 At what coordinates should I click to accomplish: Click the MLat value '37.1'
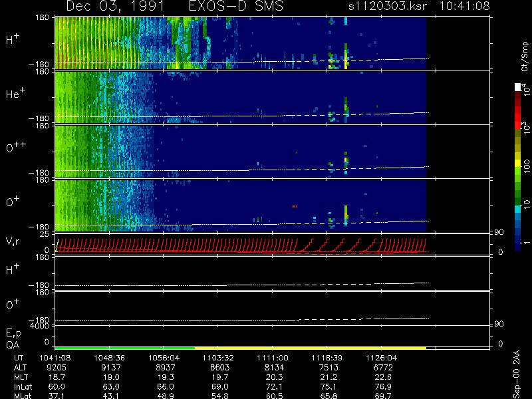point(57,396)
